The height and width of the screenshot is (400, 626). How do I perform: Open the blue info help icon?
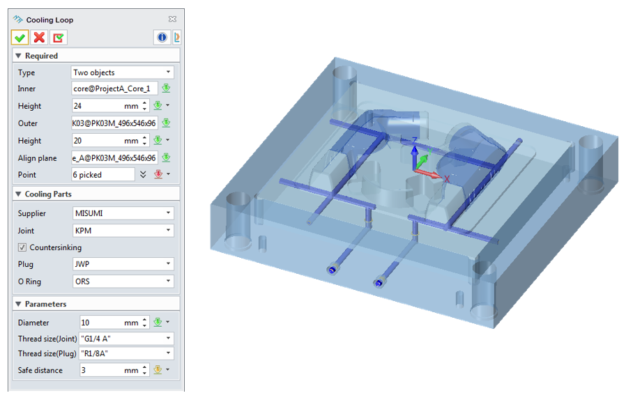(x=159, y=37)
